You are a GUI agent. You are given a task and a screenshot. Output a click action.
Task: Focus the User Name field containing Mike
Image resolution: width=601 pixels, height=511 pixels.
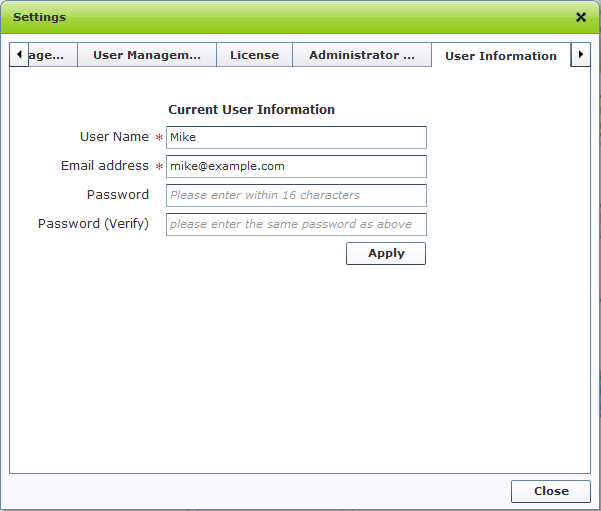tap(296, 137)
